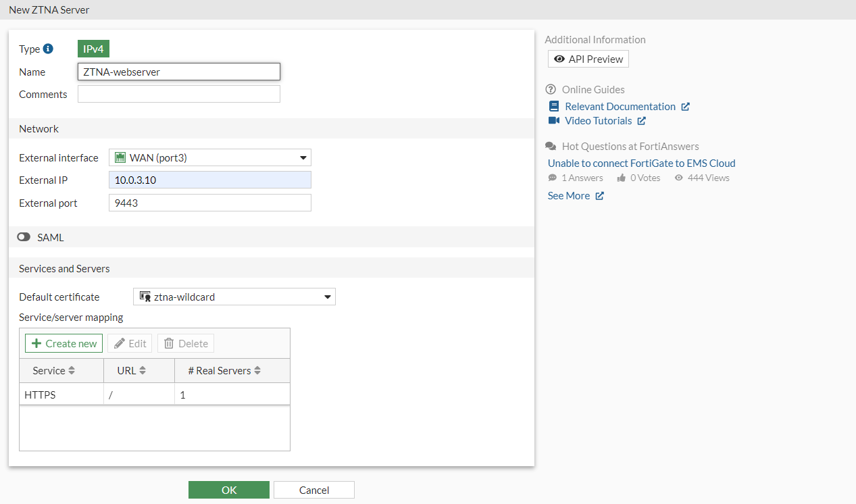856x504 pixels.
Task: Click the question mark icon beside Online Guides
Action: coord(550,89)
